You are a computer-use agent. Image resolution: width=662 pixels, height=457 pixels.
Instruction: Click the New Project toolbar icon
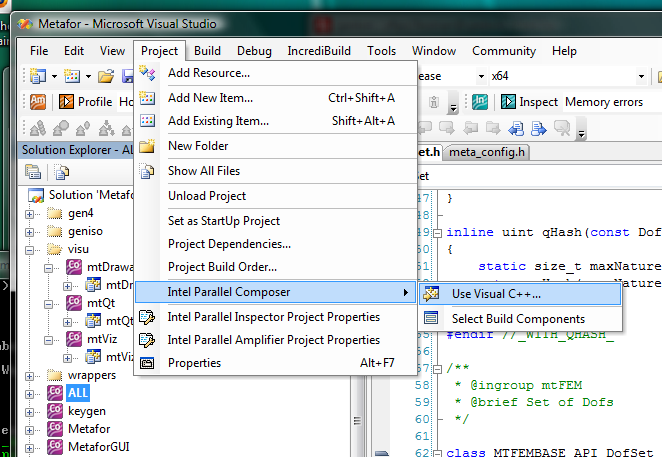pos(38,76)
